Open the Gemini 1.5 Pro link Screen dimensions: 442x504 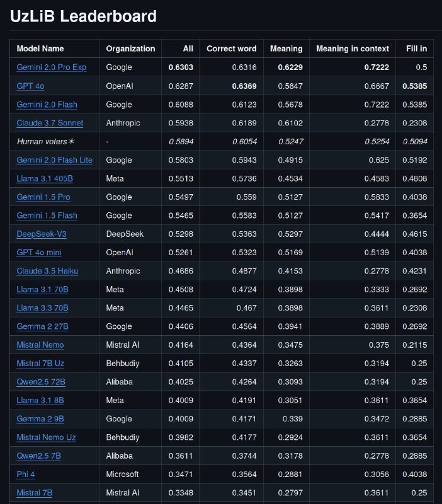click(x=43, y=197)
